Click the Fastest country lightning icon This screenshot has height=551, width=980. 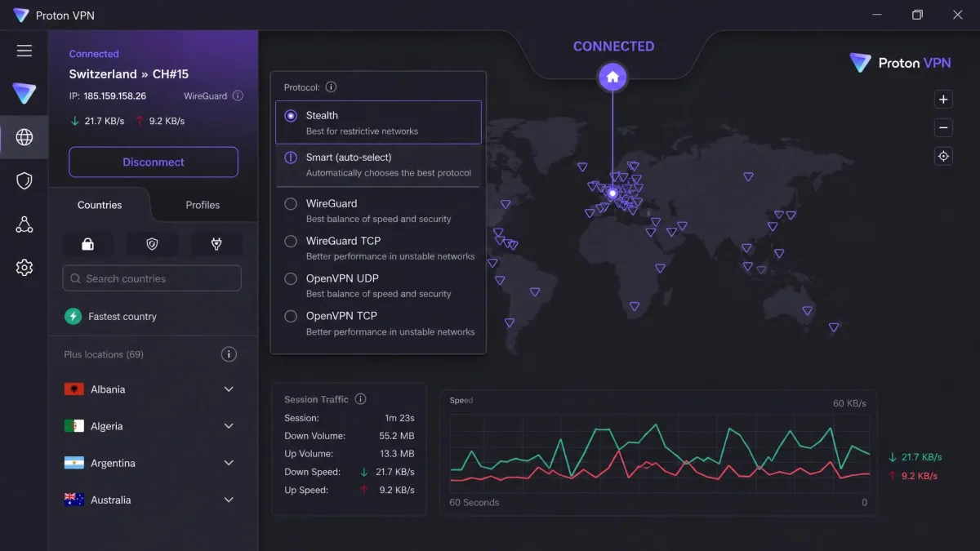(x=73, y=316)
